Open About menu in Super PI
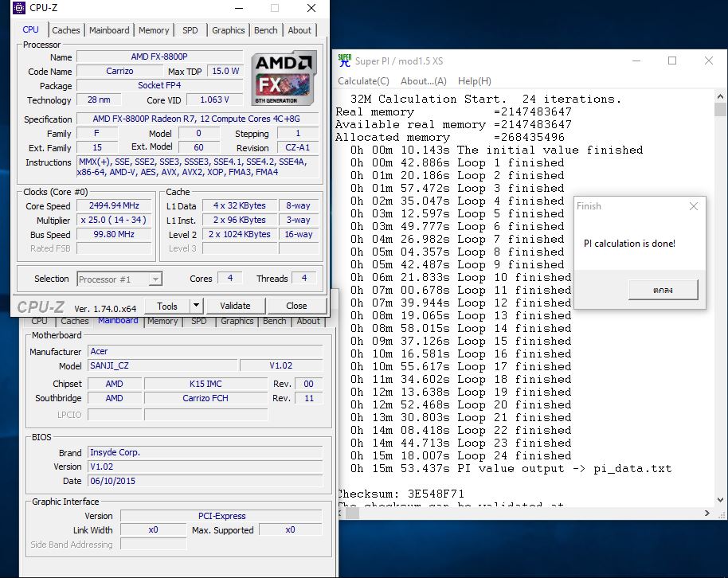This screenshot has height=578, width=728. 424,80
